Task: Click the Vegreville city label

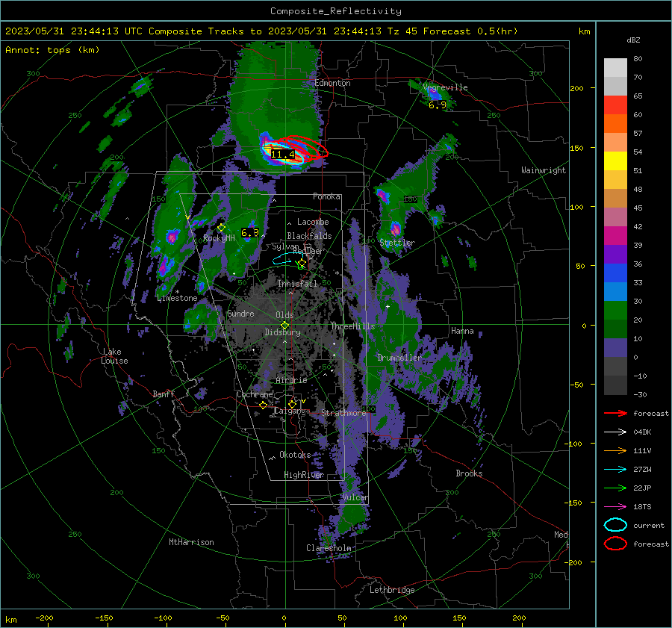Action: pos(445,87)
